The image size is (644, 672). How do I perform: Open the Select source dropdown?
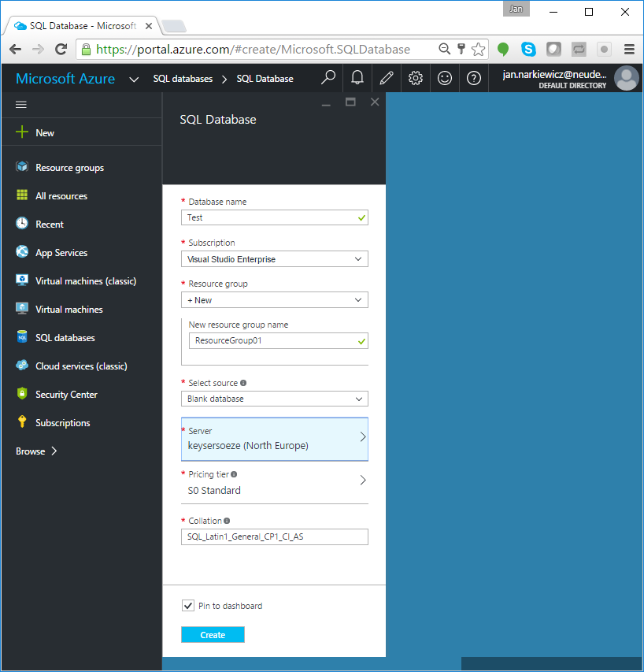pyautogui.click(x=274, y=399)
